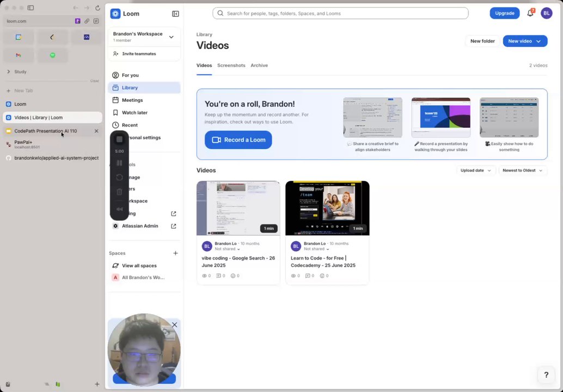This screenshot has width=563, height=392.
Task: Open Watch later in the sidebar
Action: pyautogui.click(x=144, y=113)
